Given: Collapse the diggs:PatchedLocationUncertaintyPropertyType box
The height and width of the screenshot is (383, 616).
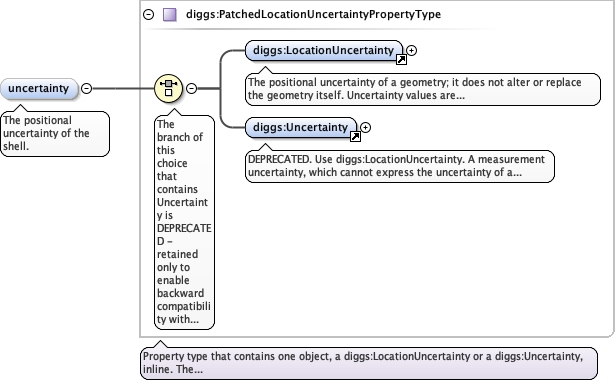Looking at the screenshot, I should coord(148,15).
